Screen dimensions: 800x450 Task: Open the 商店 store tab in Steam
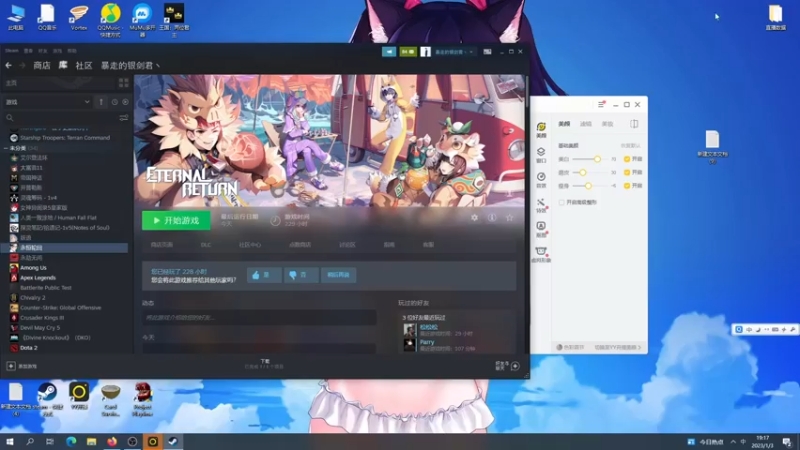[x=42, y=65]
